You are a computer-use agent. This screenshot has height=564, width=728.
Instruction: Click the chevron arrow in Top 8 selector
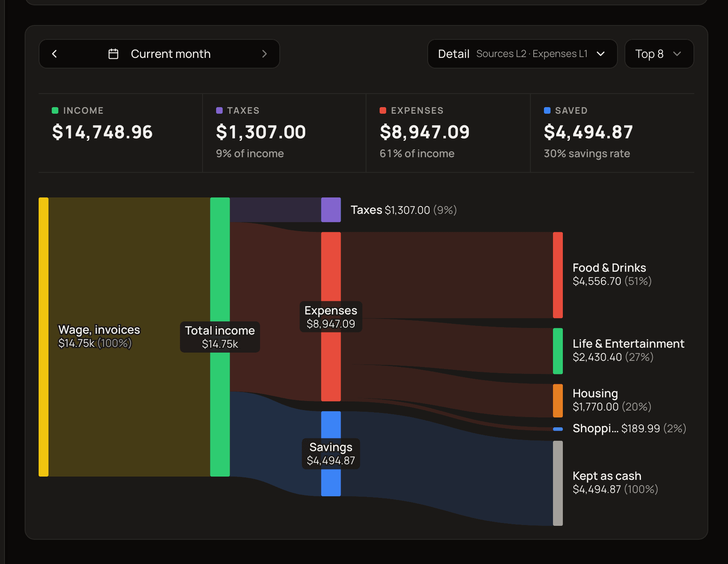click(677, 54)
